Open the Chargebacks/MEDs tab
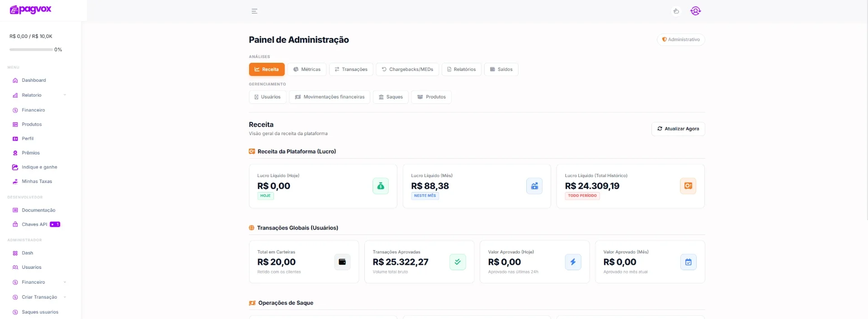 (407, 69)
